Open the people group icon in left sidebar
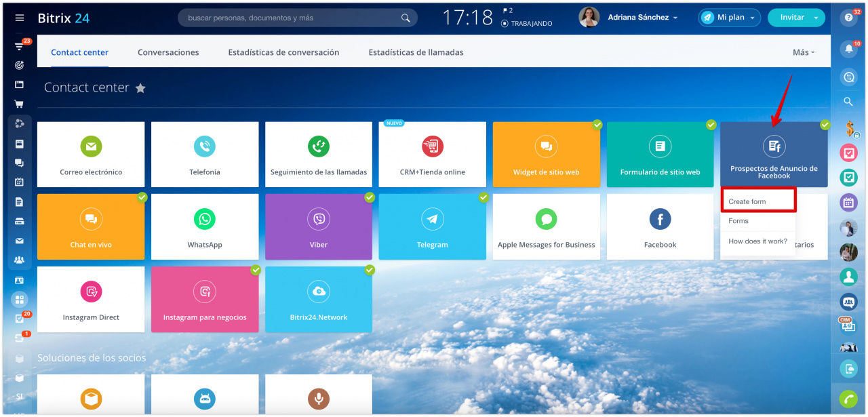This screenshot has height=417, width=868. 19,260
